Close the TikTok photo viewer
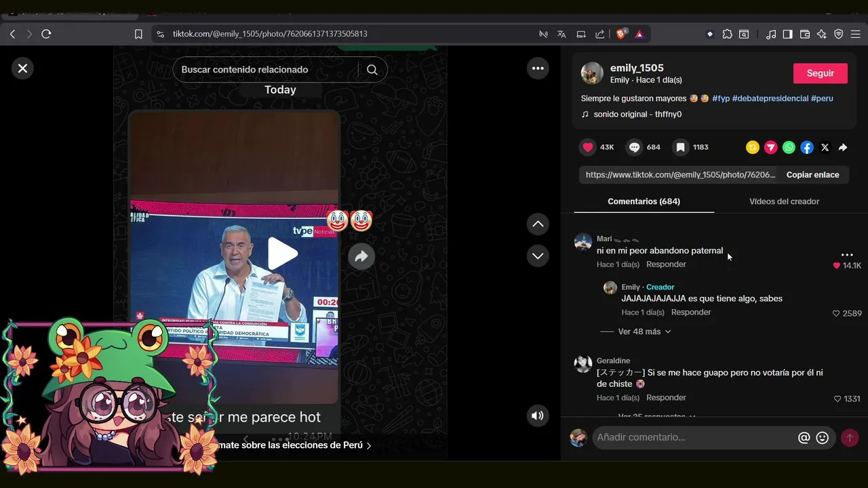This screenshot has width=868, height=488. pos(22,68)
